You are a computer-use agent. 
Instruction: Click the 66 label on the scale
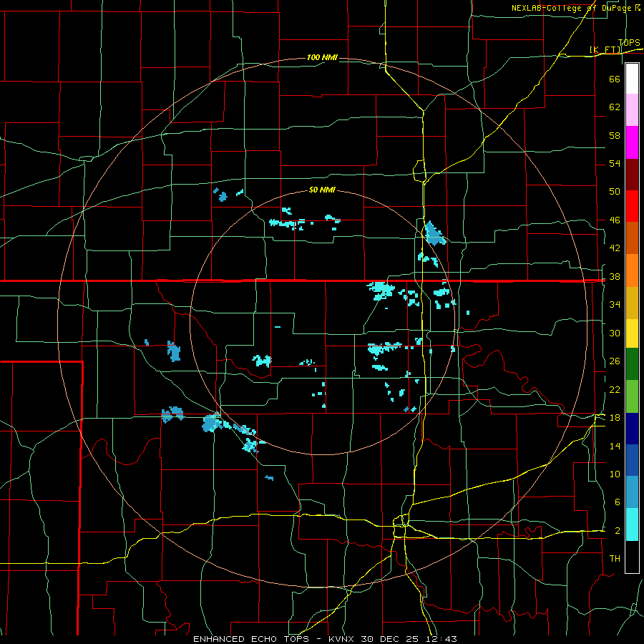pos(615,79)
